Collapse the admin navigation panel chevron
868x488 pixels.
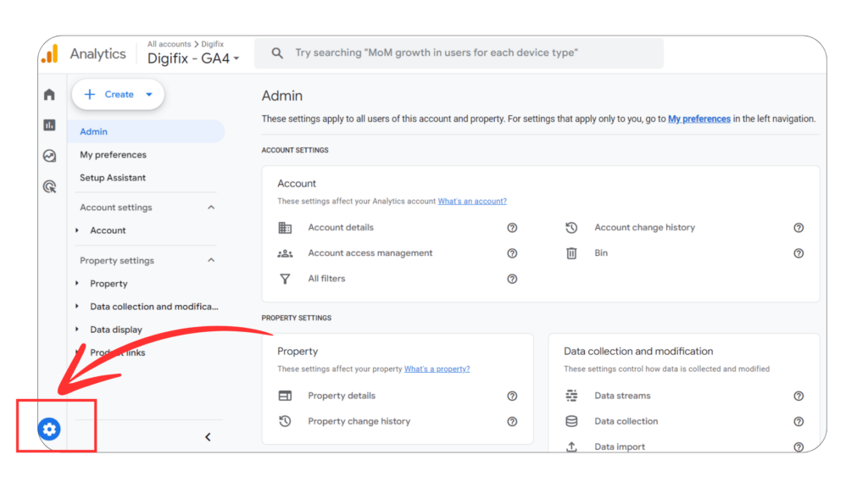[x=208, y=437]
